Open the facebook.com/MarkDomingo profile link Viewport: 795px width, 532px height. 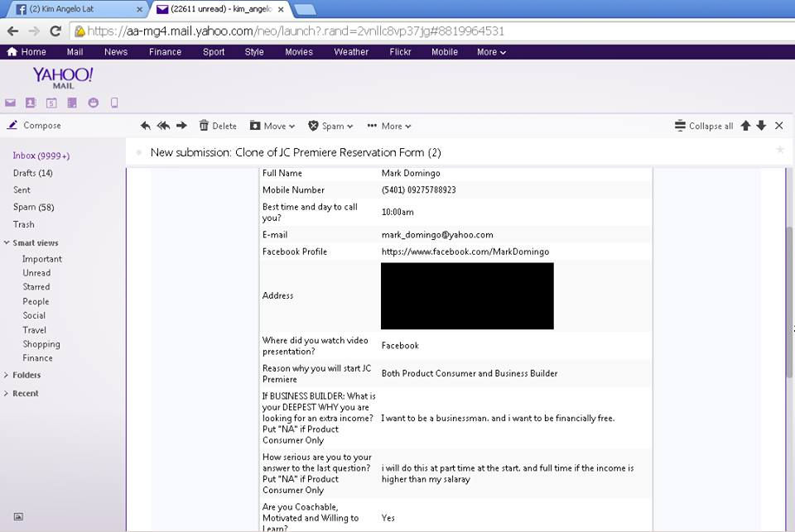[x=465, y=252]
